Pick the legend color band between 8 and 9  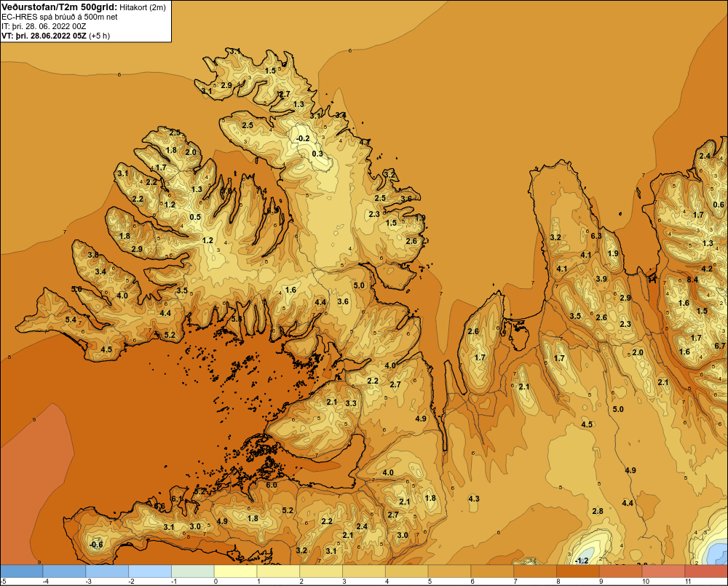pyautogui.click(x=577, y=571)
